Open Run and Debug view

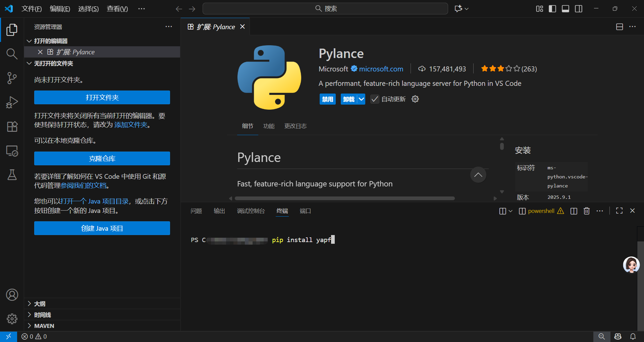(12, 102)
